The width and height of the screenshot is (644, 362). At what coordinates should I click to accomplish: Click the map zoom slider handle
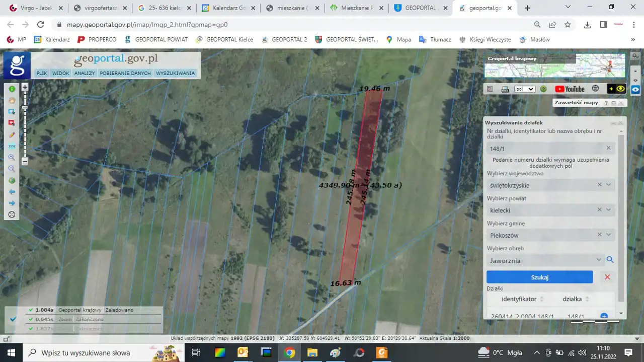point(25,107)
